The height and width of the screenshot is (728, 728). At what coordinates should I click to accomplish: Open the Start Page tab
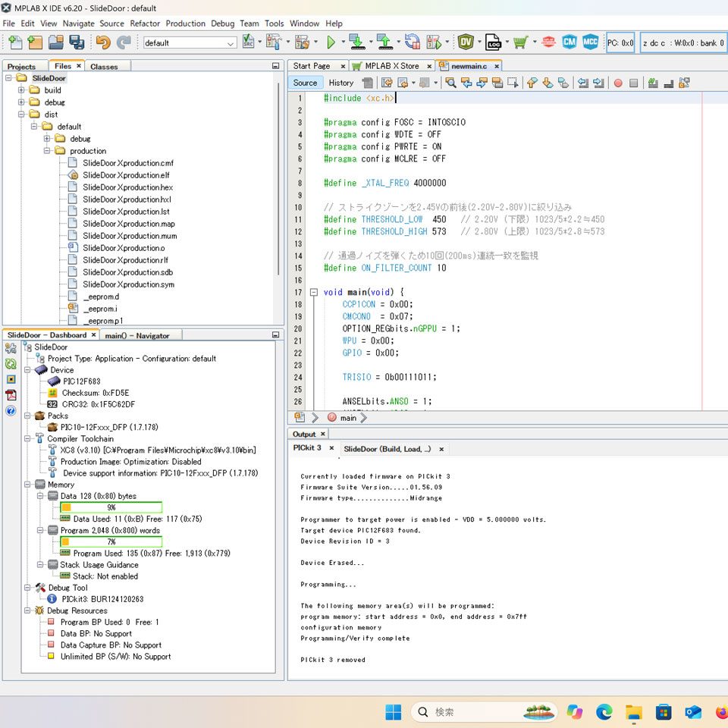pyautogui.click(x=312, y=66)
